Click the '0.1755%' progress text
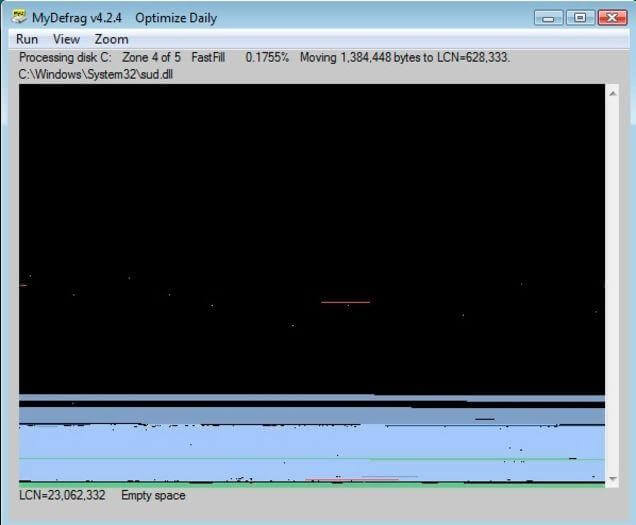Viewport: 636px width, 525px height. coord(267,57)
